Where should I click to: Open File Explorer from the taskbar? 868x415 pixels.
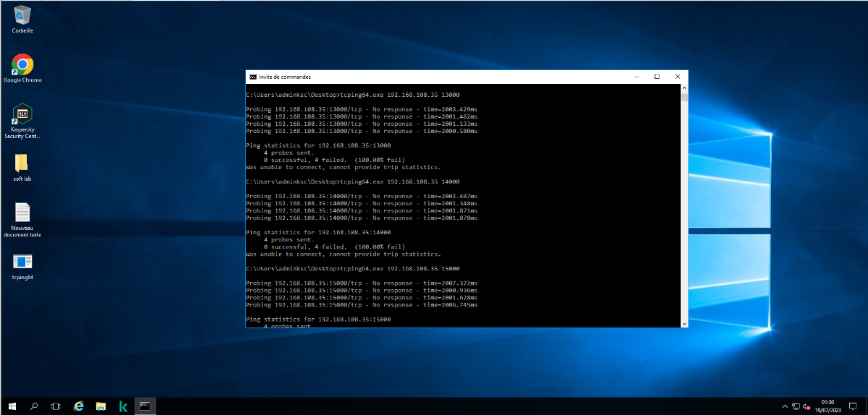(101, 406)
